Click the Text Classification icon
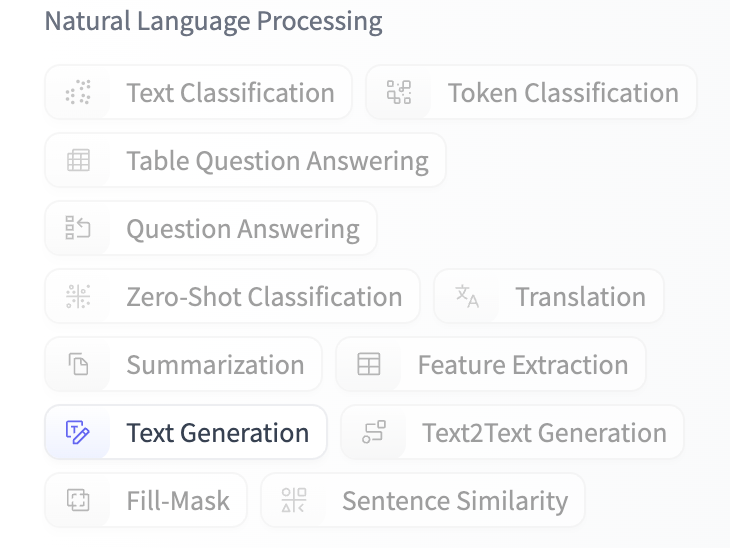 coord(78,93)
